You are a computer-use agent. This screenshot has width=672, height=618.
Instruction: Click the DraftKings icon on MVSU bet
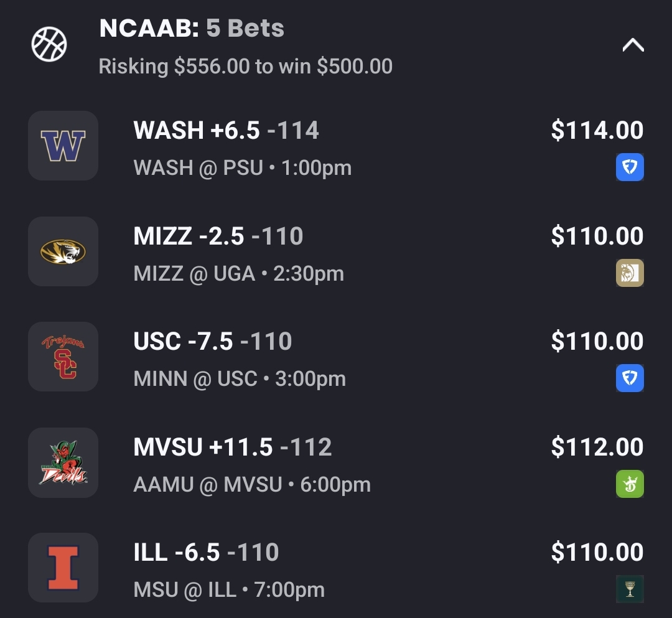pyautogui.click(x=630, y=484)
